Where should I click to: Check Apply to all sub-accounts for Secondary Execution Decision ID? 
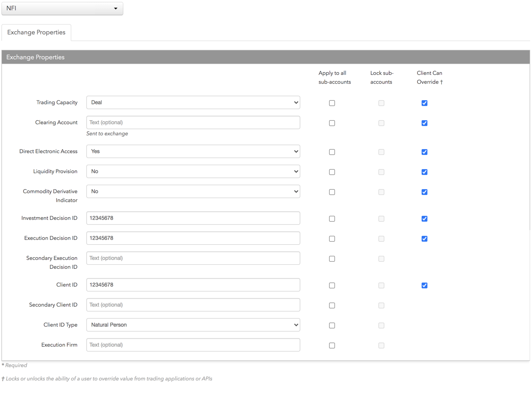click(332, 259)
